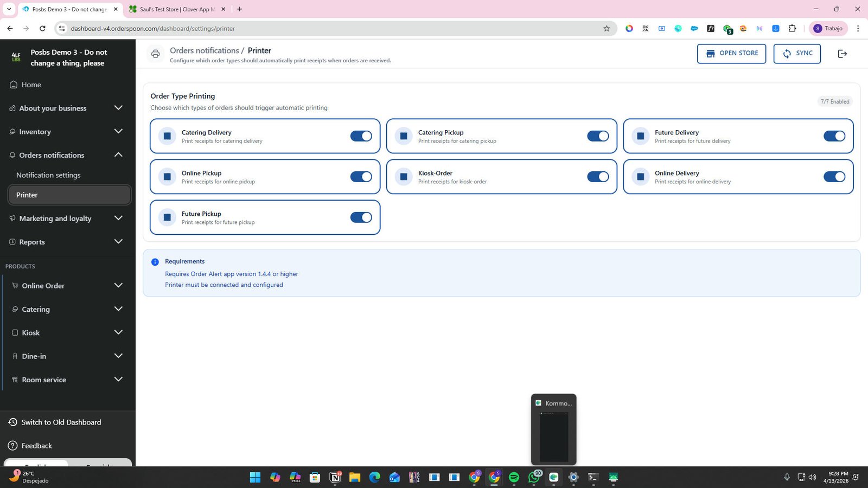Click the Catering Delivery card icon
Viewport: 868px width, 488px height.
[x=167, y=136]
